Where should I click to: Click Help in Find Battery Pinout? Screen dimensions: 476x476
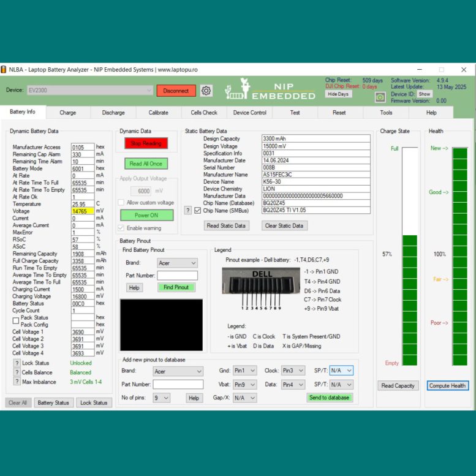134,288
